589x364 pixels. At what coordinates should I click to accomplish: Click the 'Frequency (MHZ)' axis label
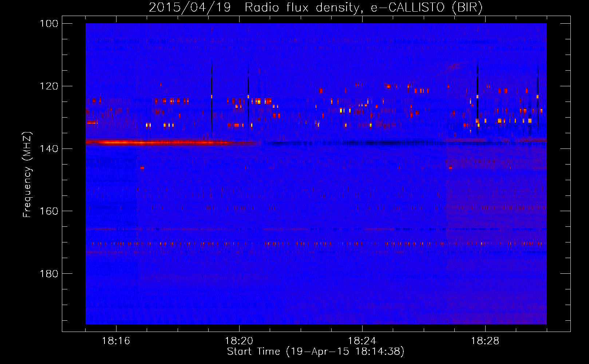click(x=27, y=174)
